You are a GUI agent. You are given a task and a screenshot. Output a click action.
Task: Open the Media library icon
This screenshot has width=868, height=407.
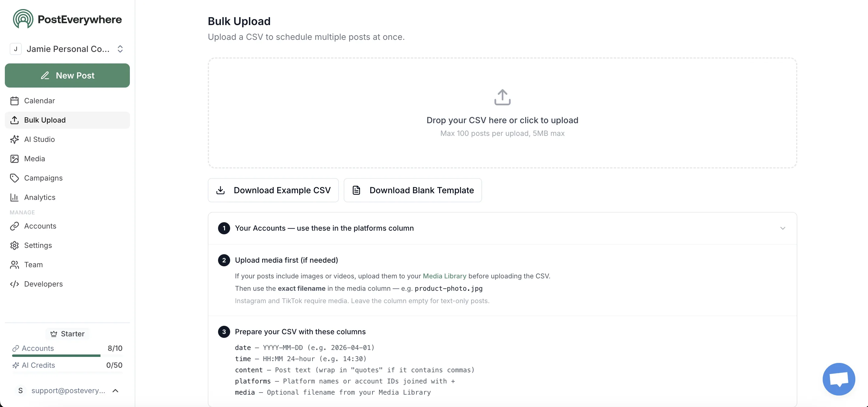point(14,158)
